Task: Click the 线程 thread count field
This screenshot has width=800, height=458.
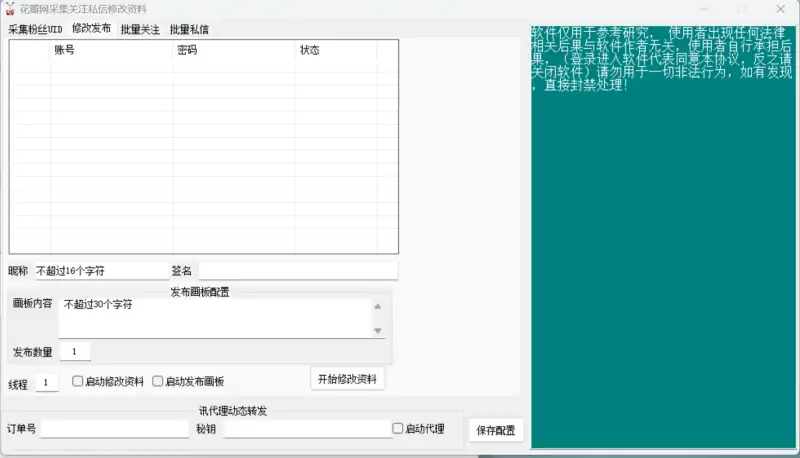Action: [47, 383]
